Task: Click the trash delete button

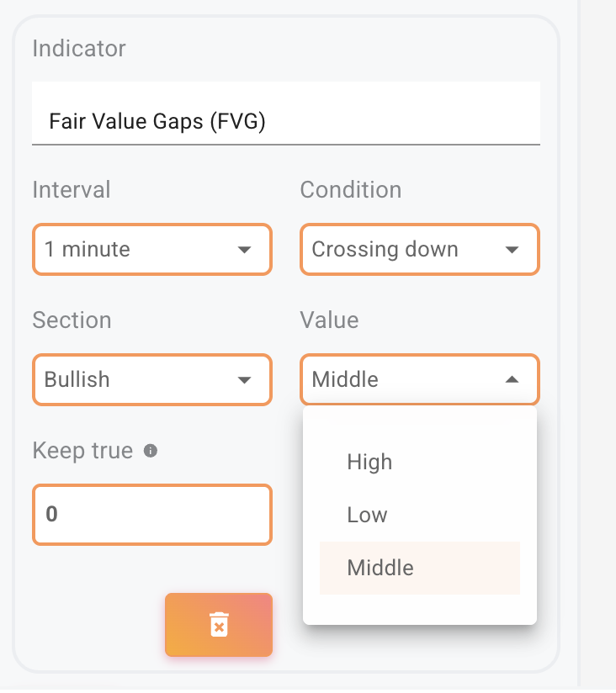Action: click(219, 625)
